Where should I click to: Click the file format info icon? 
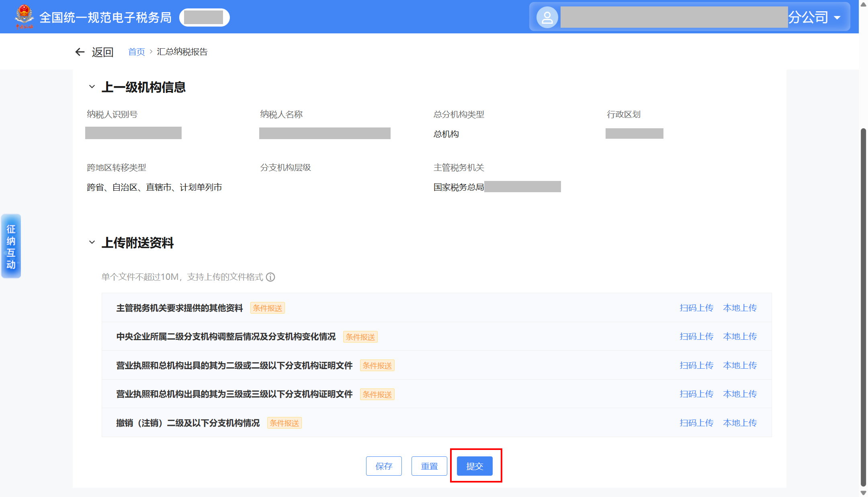click(271, 277)
